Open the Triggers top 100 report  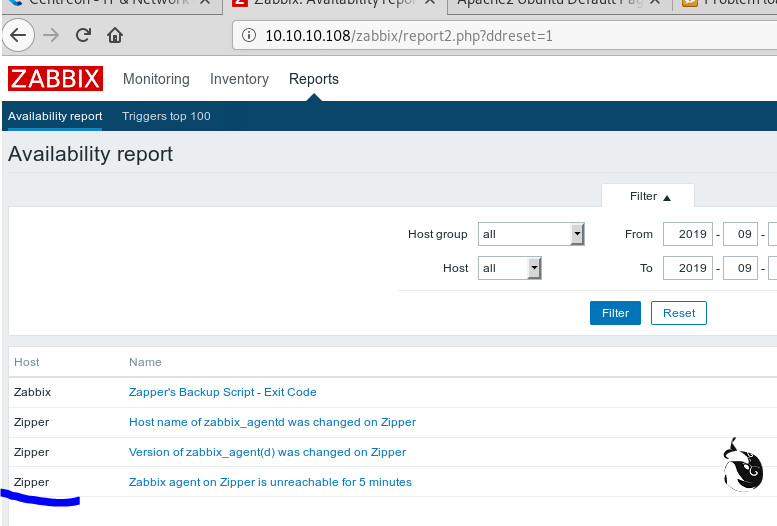166,116
